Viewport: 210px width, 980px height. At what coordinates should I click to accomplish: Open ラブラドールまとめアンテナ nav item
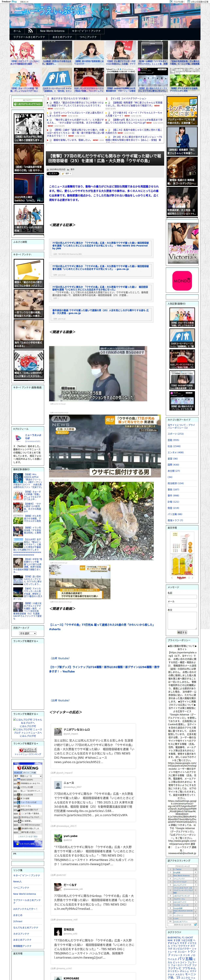(x=29, y=37)
